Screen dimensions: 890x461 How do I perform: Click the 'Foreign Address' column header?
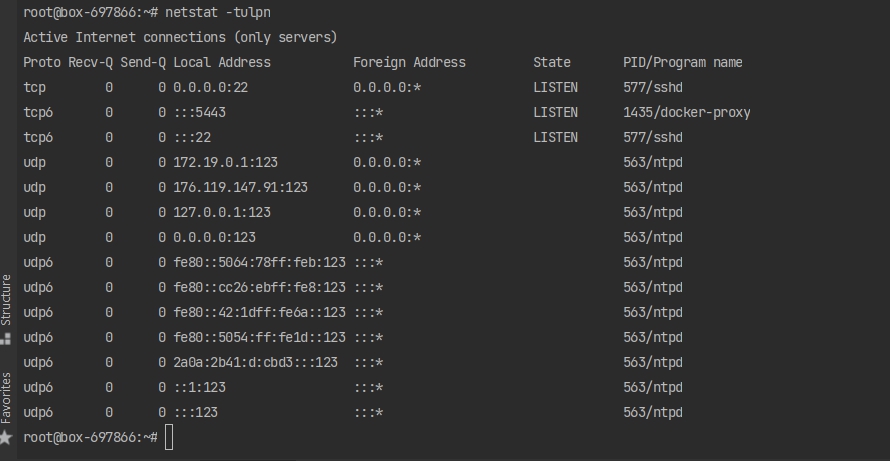point(409,62)
